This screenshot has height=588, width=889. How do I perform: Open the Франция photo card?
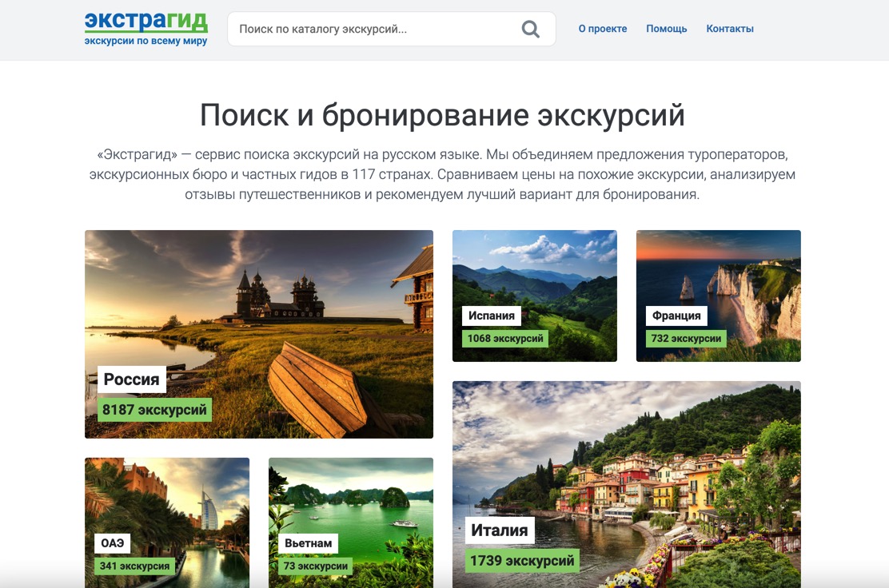[719, 296]
